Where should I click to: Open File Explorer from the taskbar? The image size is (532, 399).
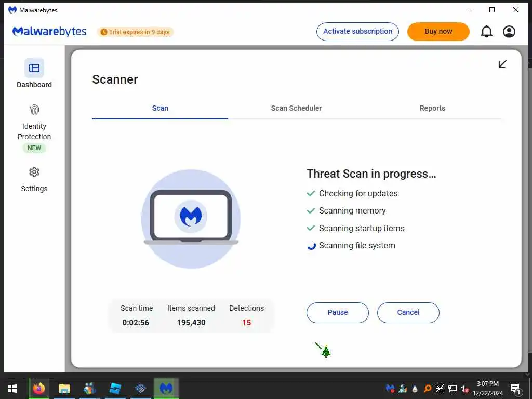tap(64, 389)
